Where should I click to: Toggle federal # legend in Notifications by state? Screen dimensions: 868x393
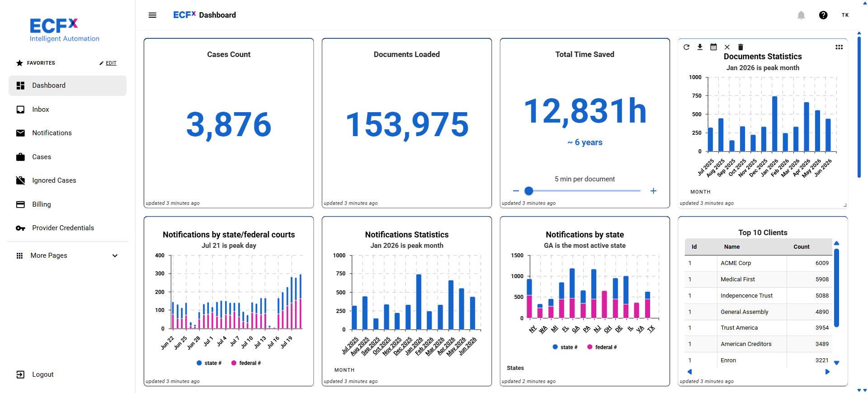click(x=602, y=347)
